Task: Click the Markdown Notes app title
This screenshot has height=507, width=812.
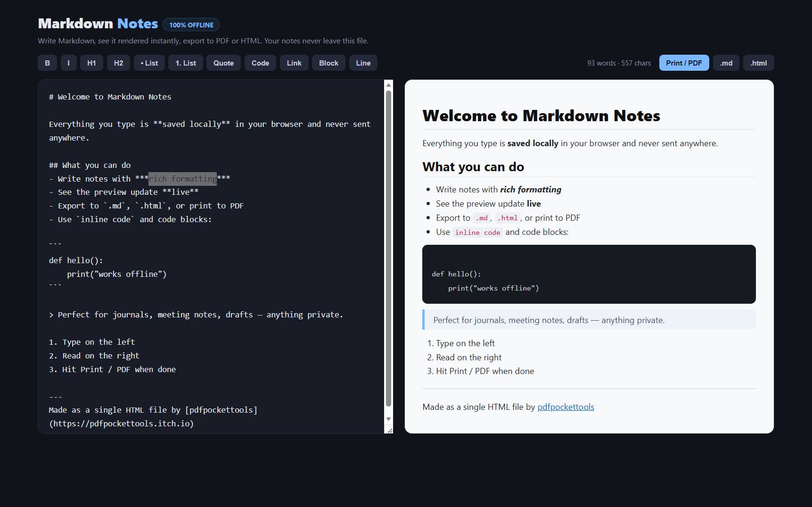Action: pyautogui.click(x=98, y=24)
